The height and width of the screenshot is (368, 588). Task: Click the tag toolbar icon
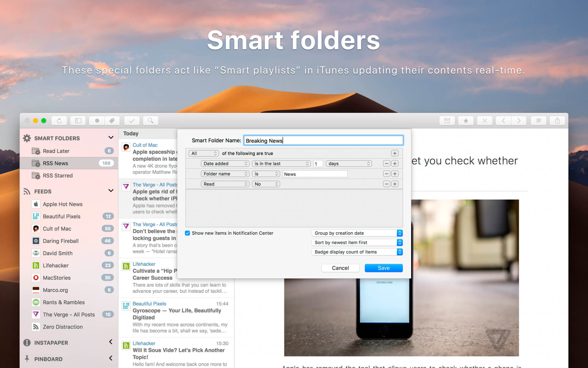(112, 121)
